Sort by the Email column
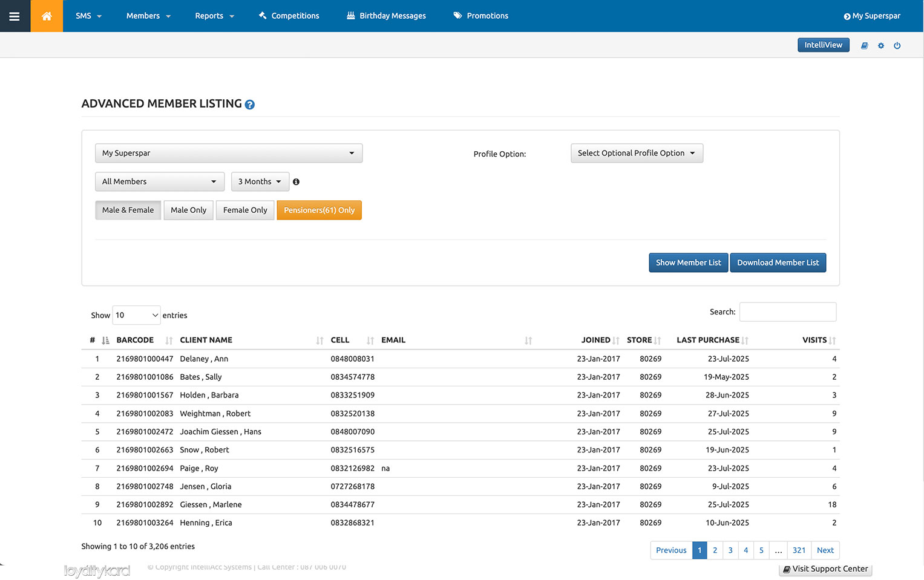 pyautogui.click(x=456, y=340)
